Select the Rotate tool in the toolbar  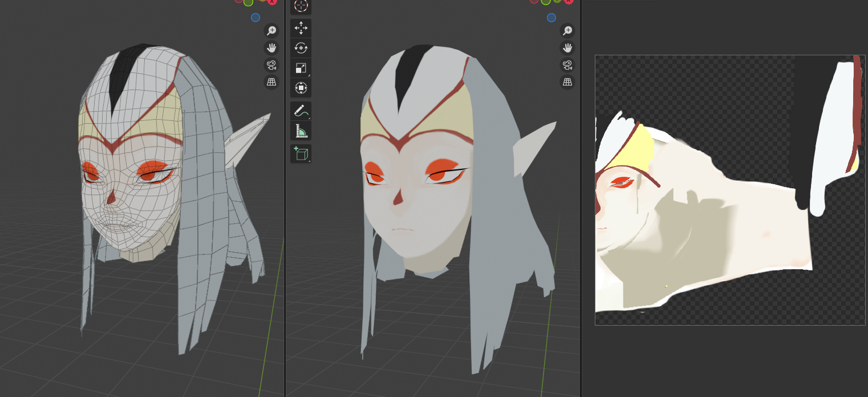[301, 48]
